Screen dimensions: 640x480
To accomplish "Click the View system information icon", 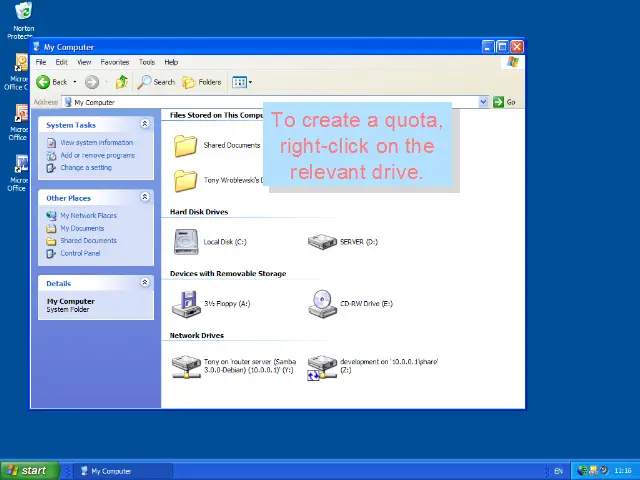I will (x=51, y=143).
